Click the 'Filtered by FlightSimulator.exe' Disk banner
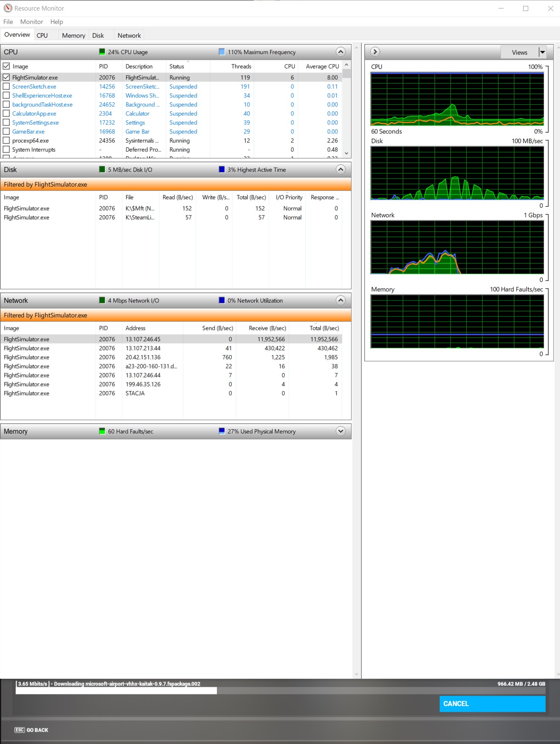The width and height of the screenshot is (560, 744). click(176, 184)
